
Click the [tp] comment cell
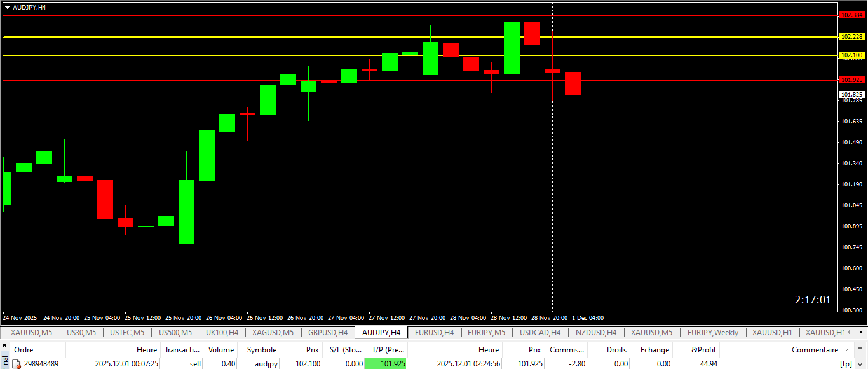[845, 364]
